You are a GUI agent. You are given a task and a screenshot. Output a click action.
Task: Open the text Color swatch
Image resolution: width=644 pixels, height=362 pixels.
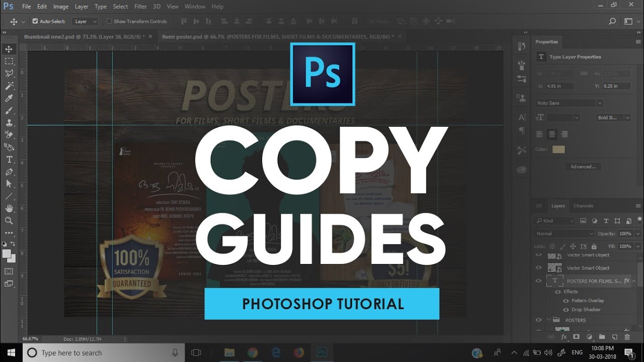(x=558, y=149)
